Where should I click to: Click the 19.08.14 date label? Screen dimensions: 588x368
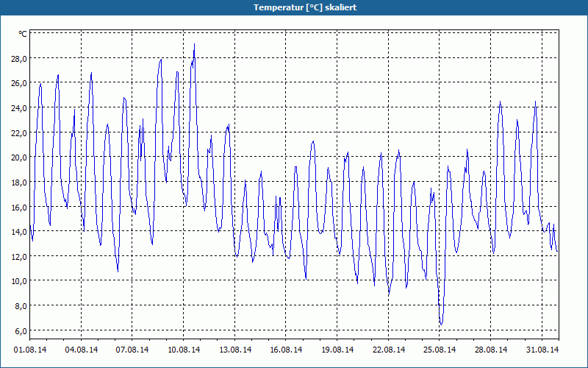tap(337, 350)
